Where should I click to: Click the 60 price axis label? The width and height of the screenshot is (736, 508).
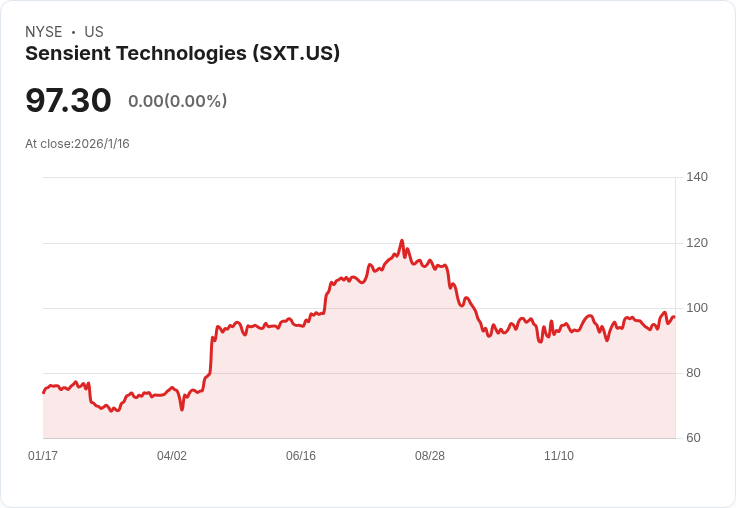[693, 438]
